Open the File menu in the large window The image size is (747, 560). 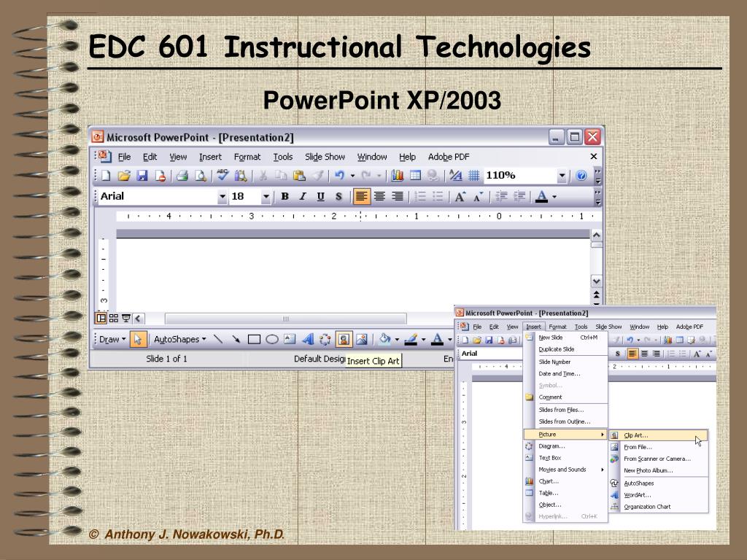124,157
